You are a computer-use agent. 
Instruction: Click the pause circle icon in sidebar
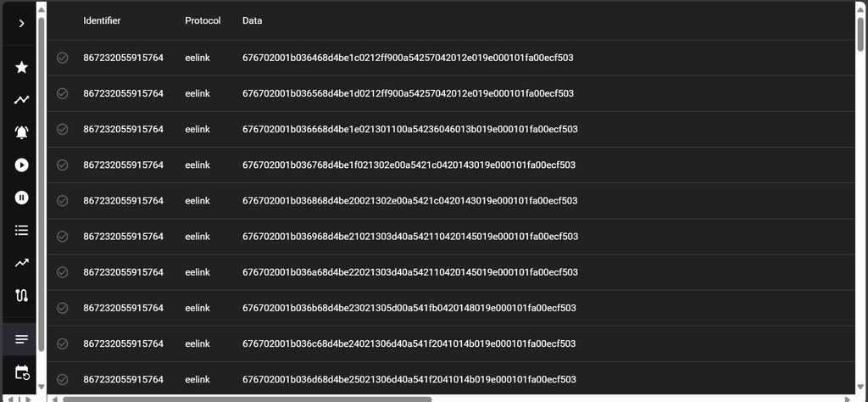[x=22, y=198]
